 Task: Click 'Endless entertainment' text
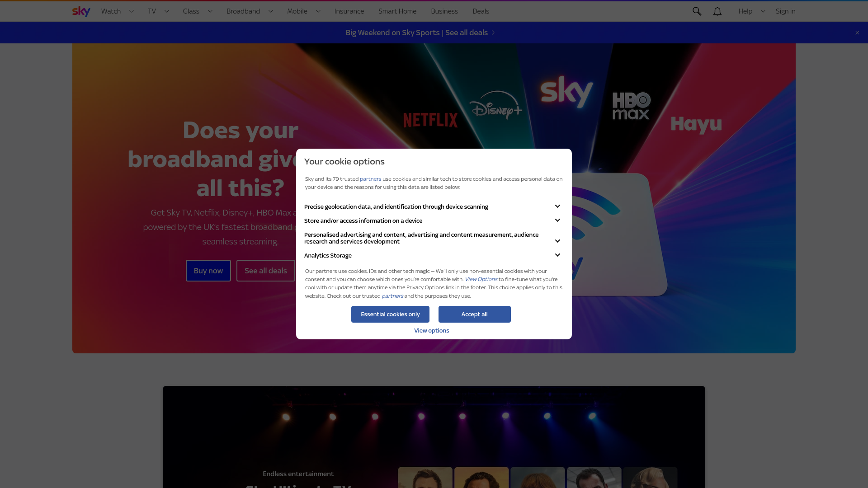coord(298,474)
